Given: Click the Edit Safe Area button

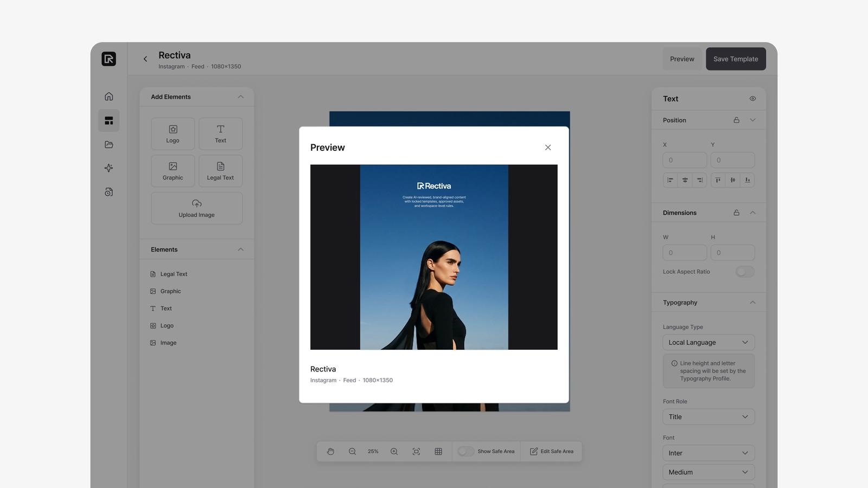Looking at the screenshot, I should [551, 451].
